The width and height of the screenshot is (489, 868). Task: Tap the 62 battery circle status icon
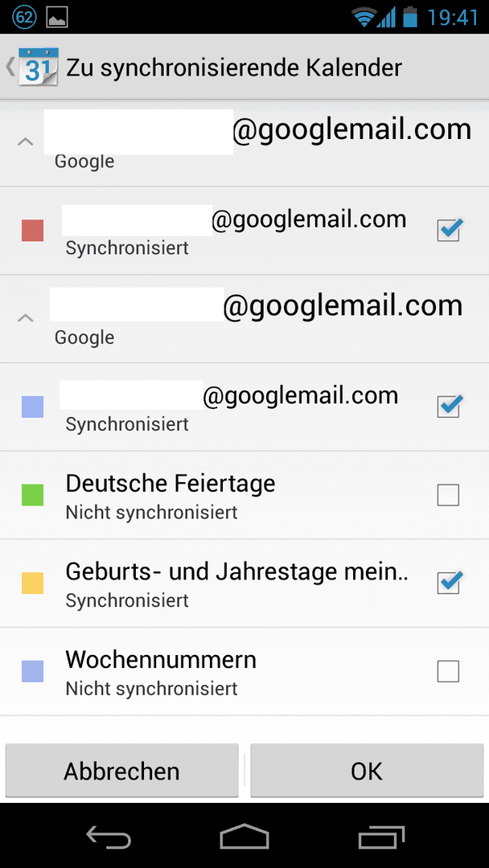click(23, 17)
